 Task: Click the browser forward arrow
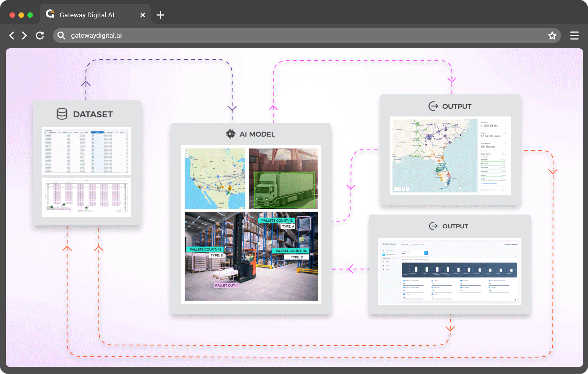point(24,36)
